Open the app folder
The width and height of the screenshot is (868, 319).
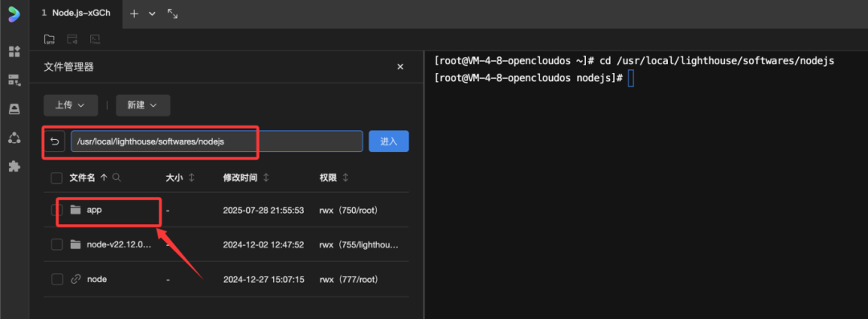coord(94,210)
